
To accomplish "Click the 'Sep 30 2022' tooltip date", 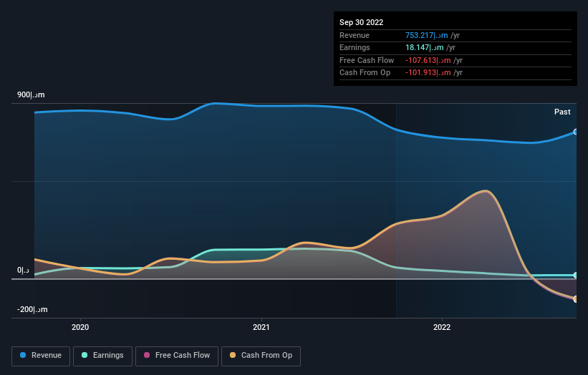I will pyautogui.click(x=361, y=22).
